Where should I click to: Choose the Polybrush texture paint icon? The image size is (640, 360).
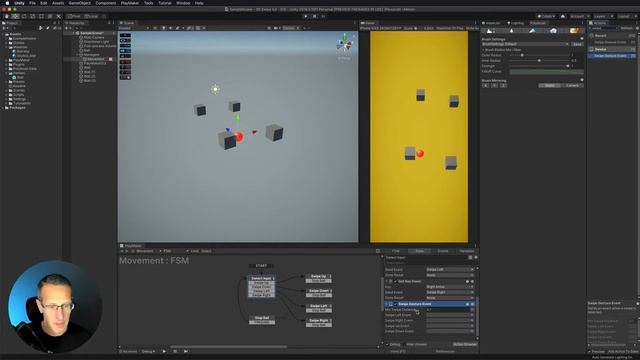[x=574, y=31]
